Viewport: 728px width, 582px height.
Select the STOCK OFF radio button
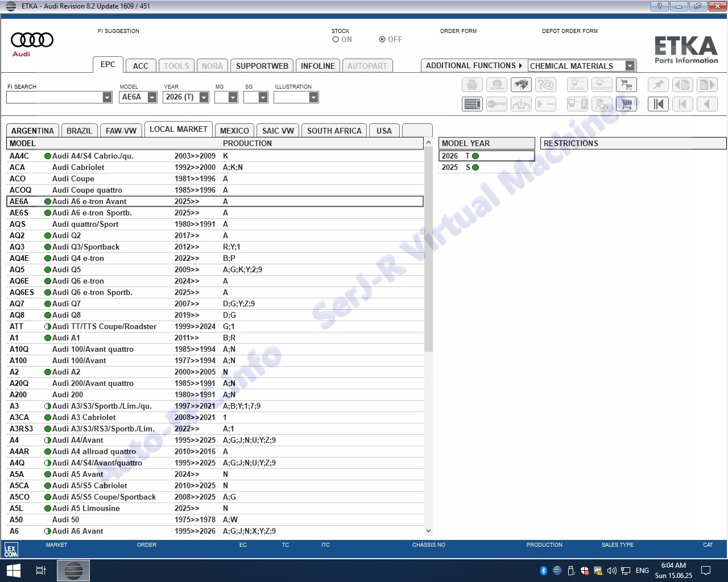[382, 40]
